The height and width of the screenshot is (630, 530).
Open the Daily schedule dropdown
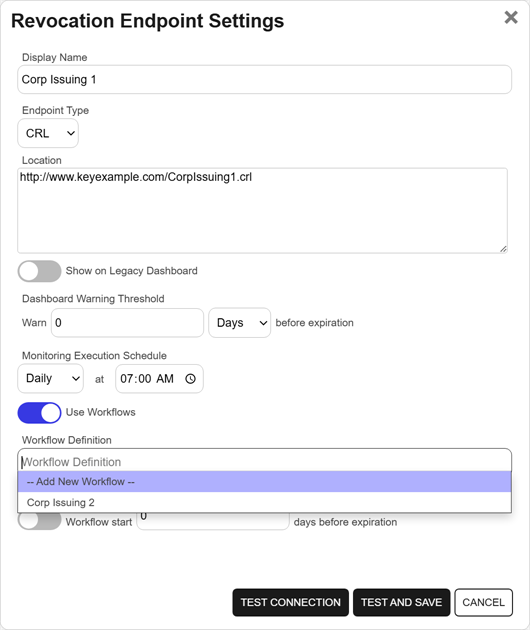click(51, 378)
